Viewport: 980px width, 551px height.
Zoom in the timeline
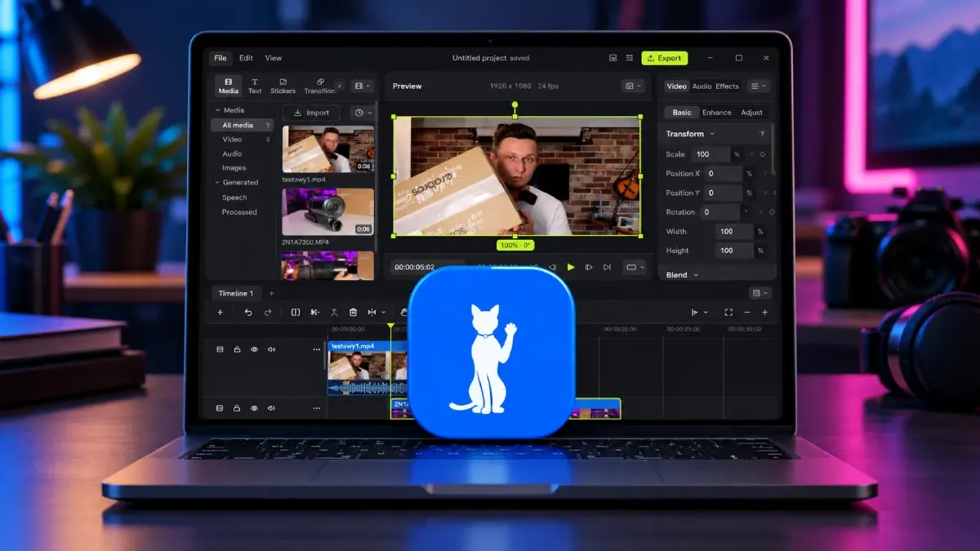coord(764,313)
